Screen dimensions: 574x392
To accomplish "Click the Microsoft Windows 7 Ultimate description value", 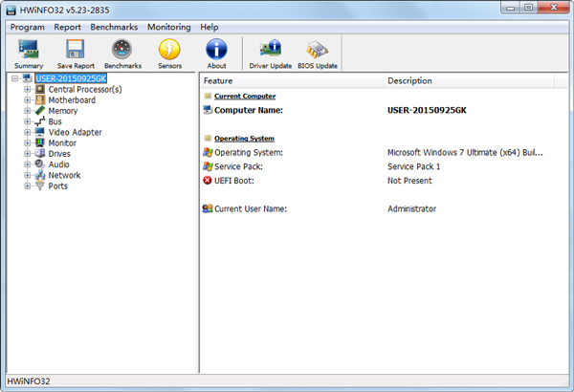I will coord(465,152).
